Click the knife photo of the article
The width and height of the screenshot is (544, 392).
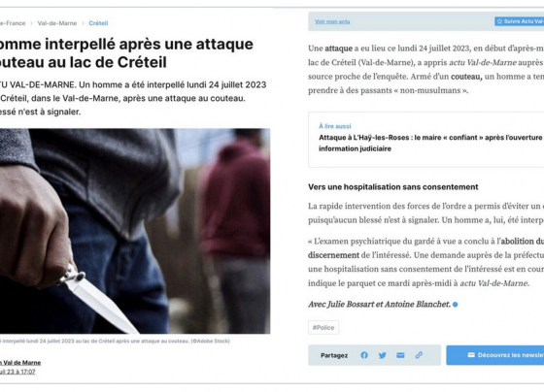point(135,231)
